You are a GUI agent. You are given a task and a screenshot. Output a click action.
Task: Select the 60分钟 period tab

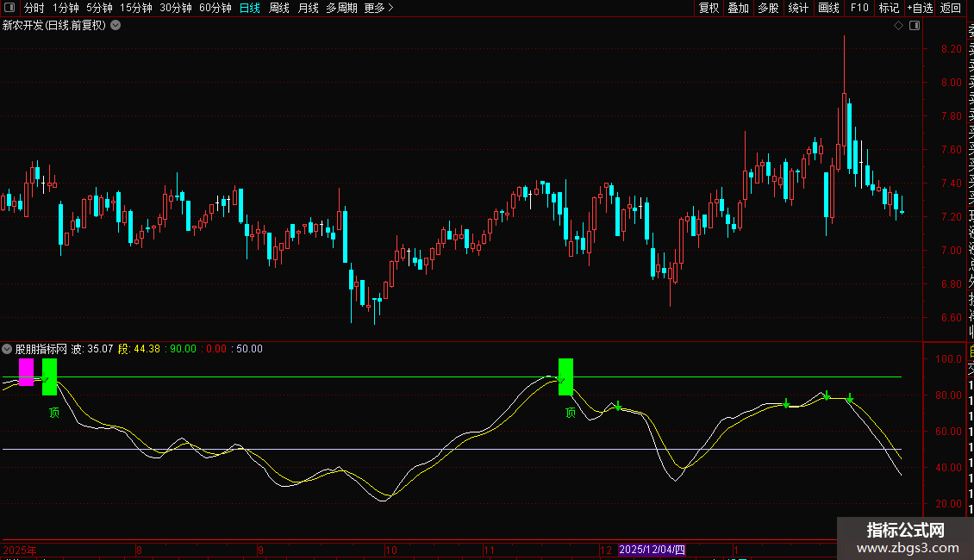(215, 8)
